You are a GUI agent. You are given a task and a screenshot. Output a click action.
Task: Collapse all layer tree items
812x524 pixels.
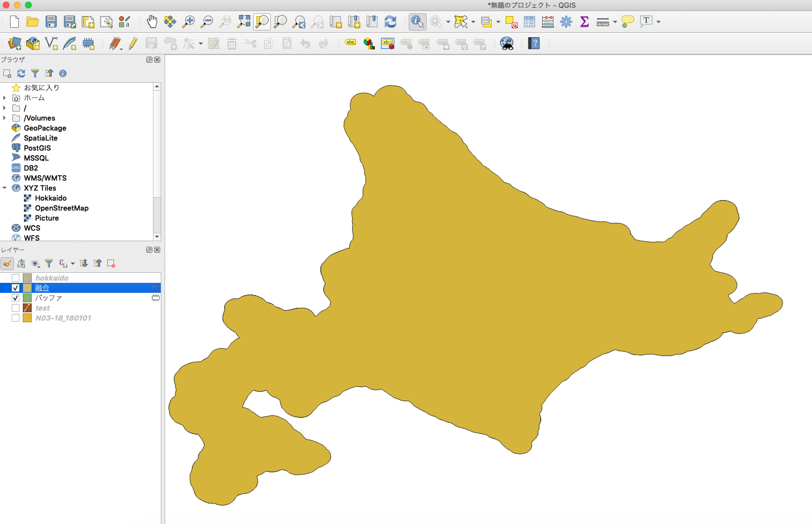pos(98,263)
